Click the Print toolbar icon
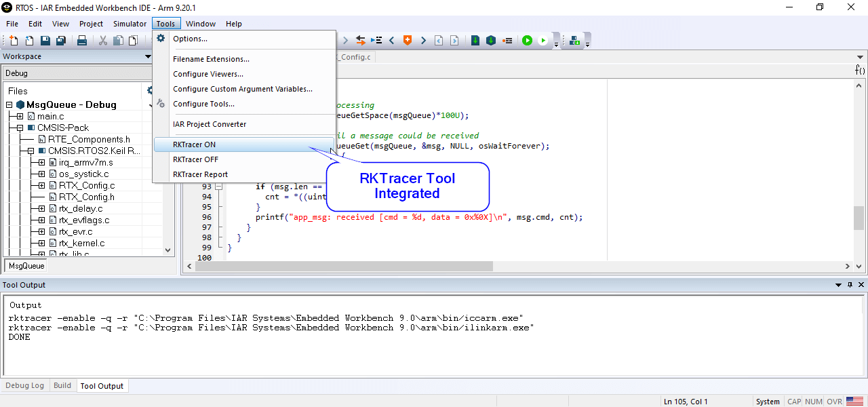The width and height of the screenshot is (868, 407). [x=82, y=41]
